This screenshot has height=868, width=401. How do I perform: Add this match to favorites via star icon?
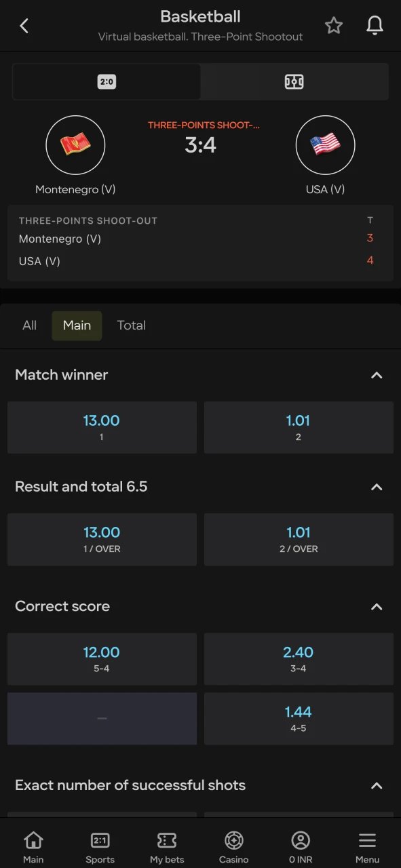[334, 25]
